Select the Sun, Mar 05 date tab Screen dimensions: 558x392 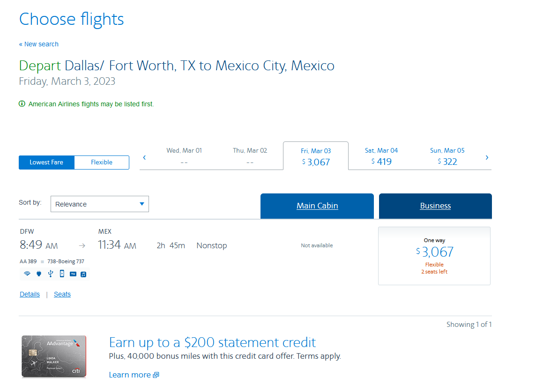pos(447,156)
